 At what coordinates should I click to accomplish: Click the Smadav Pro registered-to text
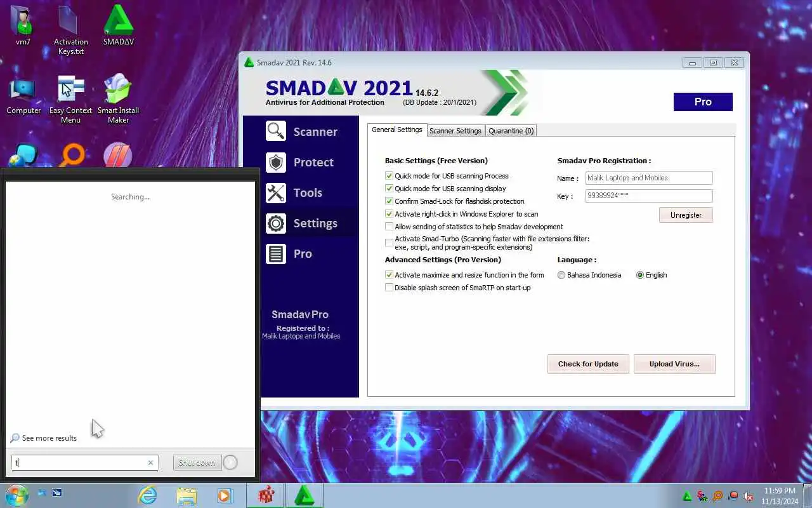coord(301,325)
